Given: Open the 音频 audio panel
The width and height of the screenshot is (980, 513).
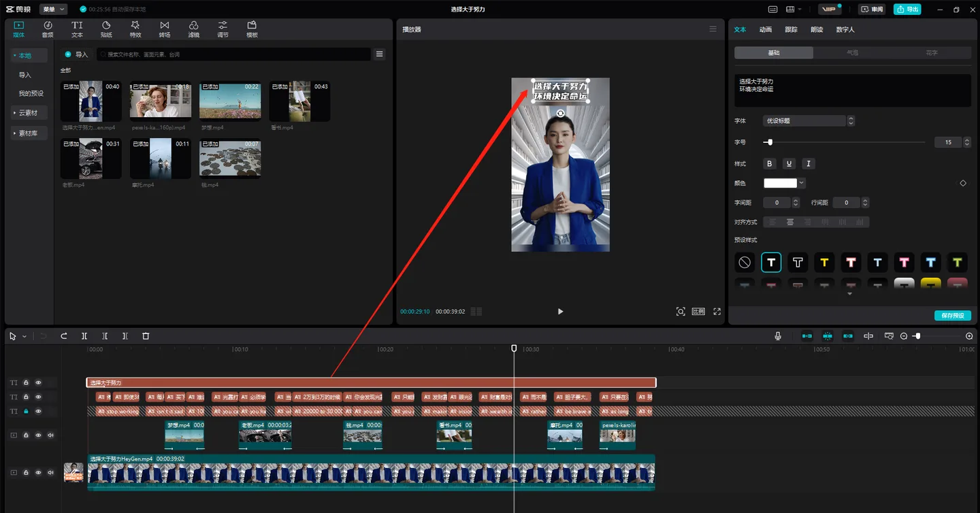Looking at the screenshot, I should (48, 29).
